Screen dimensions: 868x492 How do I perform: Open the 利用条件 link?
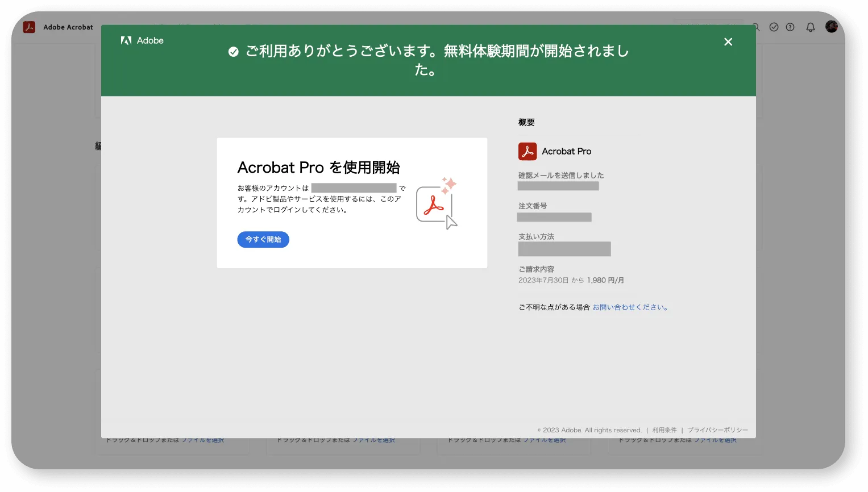pos(665,430)
